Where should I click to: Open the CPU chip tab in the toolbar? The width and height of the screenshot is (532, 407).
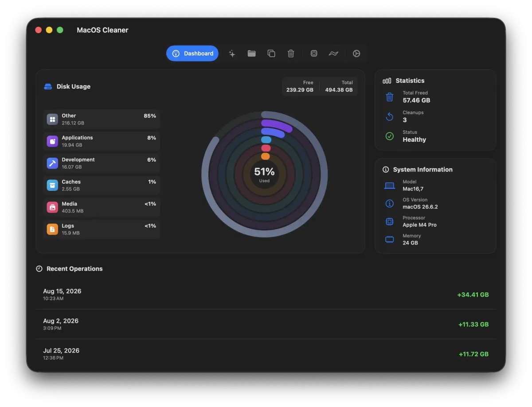click(x=314, y=54)
